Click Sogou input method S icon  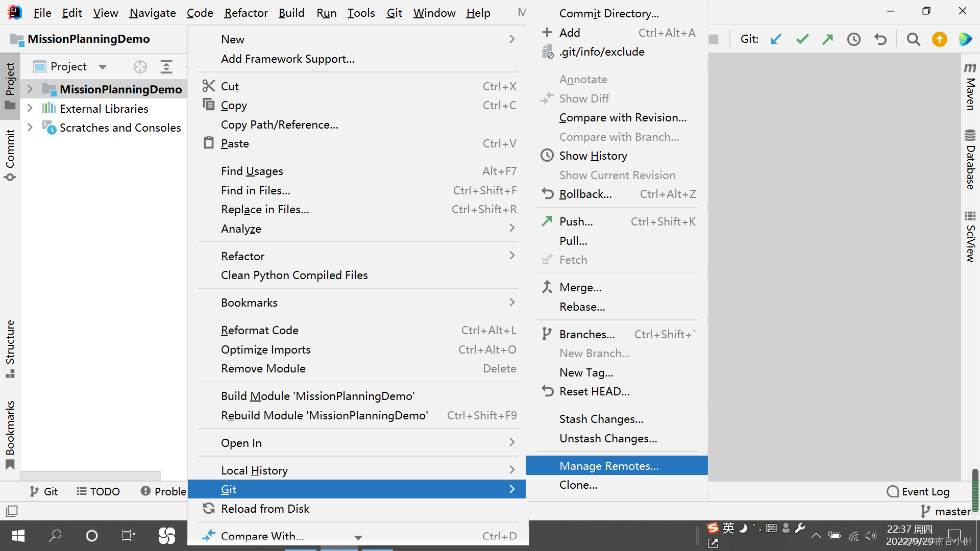tap(713, 528)
